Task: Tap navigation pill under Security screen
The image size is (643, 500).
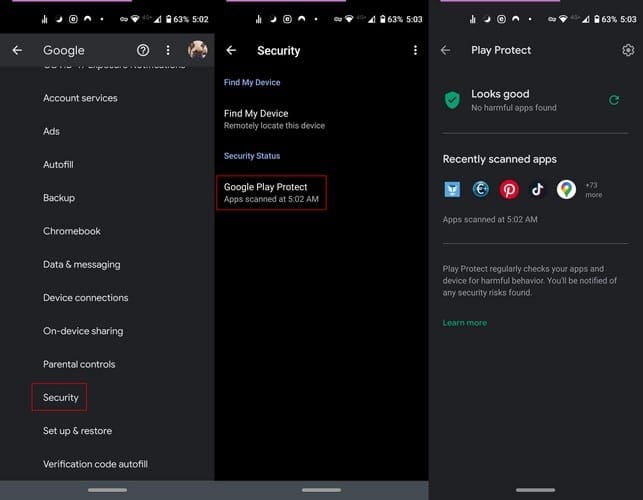Action: click(321, 490)
